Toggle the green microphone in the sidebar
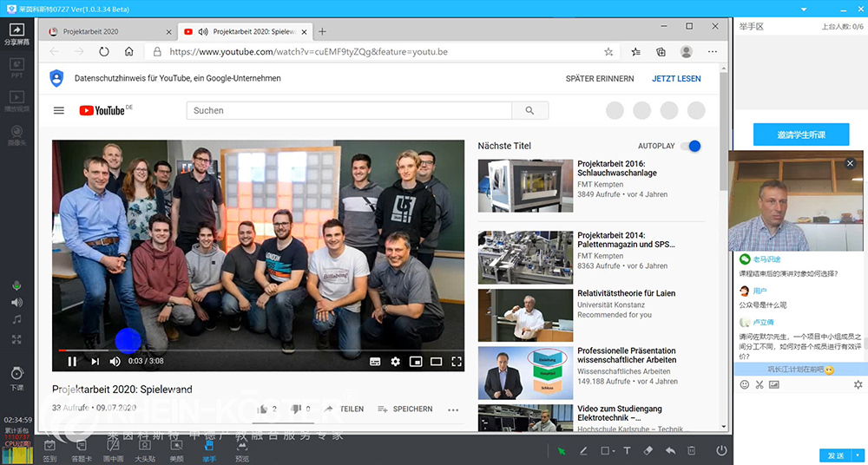Image resolution: width=868 pixels, height=465 pixels. 16,286
